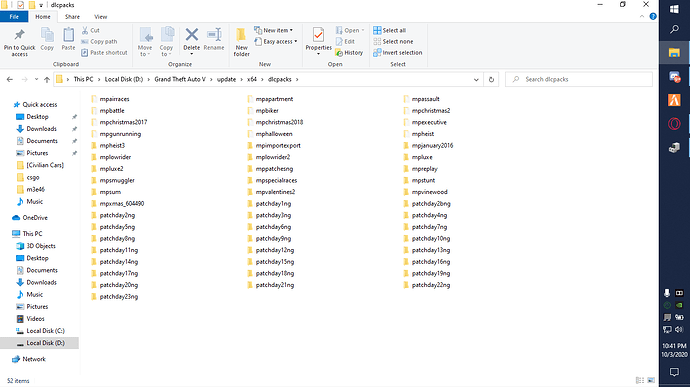Select the mpairraces folder
690x387 pixels.
(114, 99)
